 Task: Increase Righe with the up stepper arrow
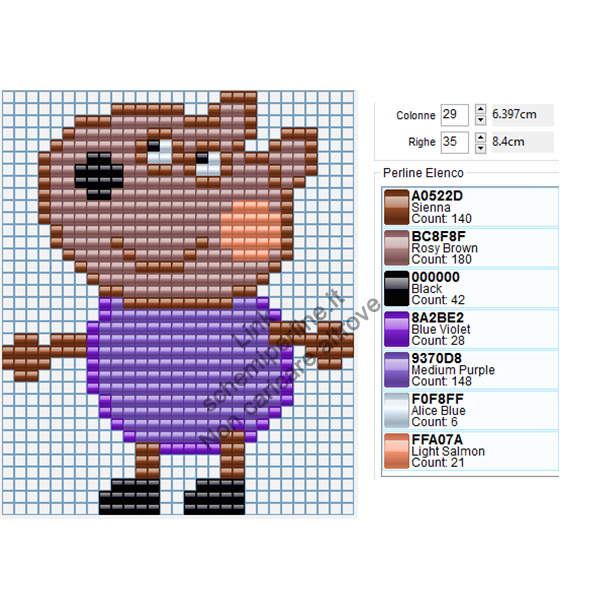pos(481,137)
